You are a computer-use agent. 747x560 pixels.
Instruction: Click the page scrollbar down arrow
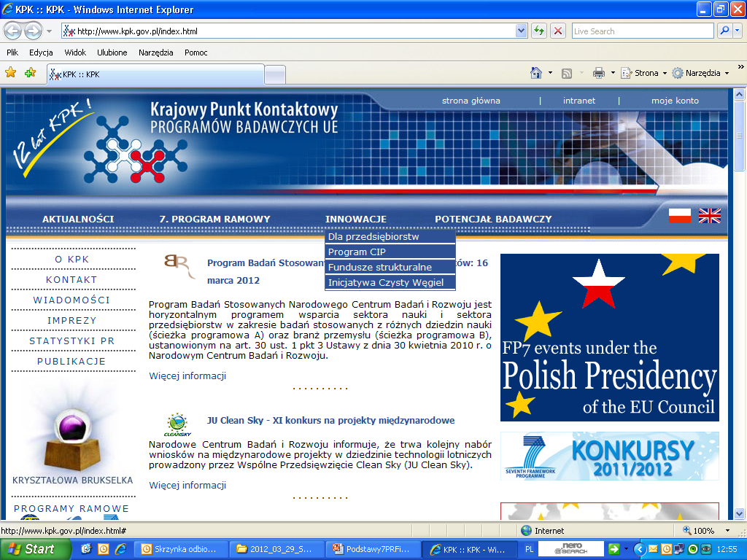[740, 514]
